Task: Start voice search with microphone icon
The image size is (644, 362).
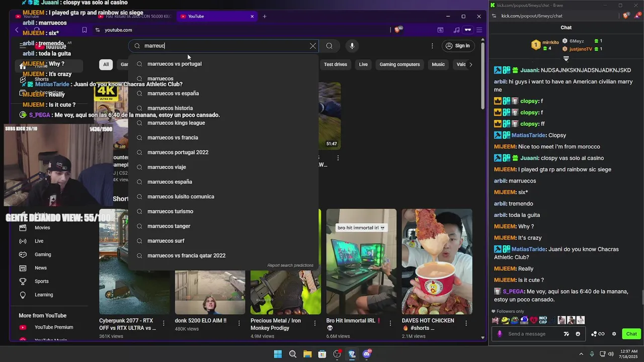Action: [x=352, y=46]
